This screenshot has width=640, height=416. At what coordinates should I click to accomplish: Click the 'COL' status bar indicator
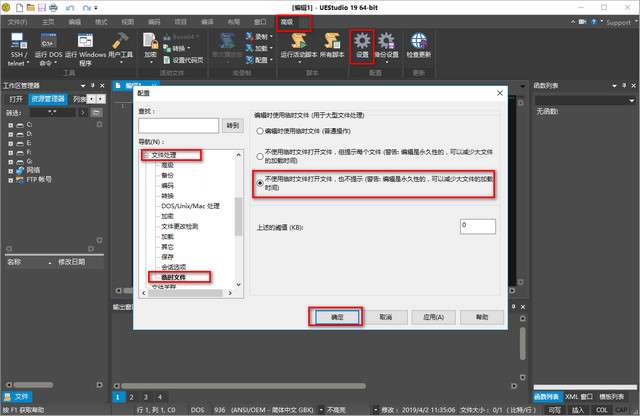coord(602,410)
